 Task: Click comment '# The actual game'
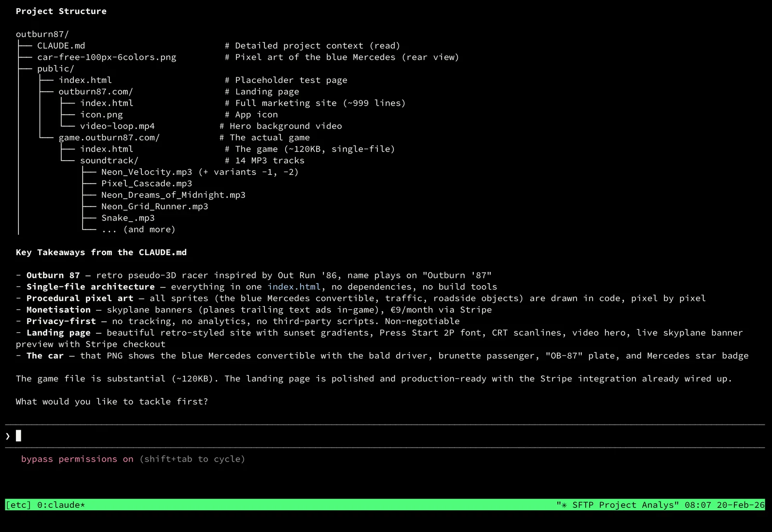[x=265, y=137]
